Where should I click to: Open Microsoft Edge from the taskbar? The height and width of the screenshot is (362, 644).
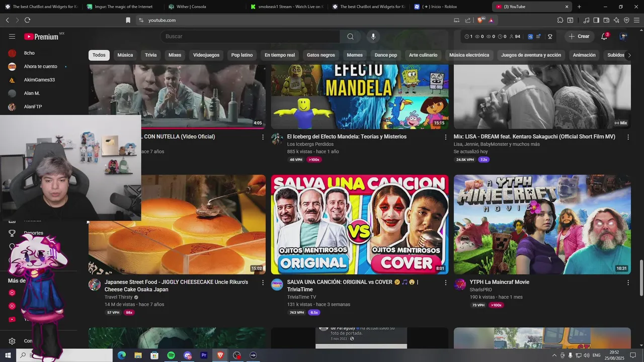click(122, 355)
